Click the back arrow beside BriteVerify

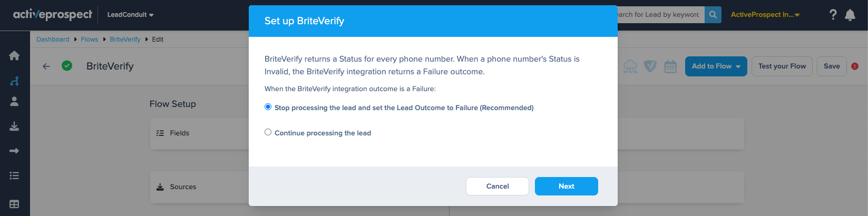click(46, 66)
